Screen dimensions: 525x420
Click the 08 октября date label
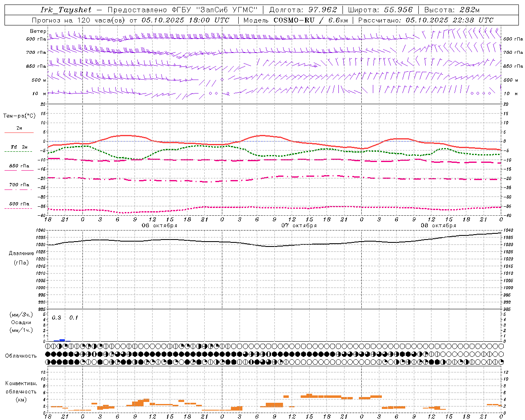[x=438, y=226]
